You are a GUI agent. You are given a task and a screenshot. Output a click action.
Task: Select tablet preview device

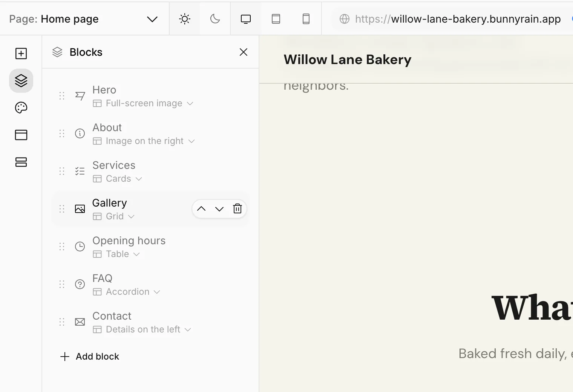(276, 19)
